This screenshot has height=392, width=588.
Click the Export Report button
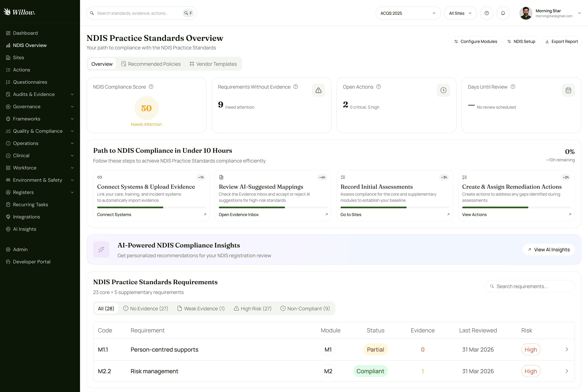pyautogui.click(x=561, y=41)
